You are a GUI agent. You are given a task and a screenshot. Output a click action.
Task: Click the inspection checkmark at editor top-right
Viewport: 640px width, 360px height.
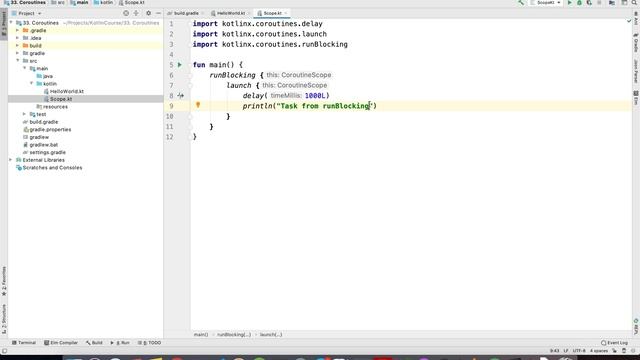[629, 21]
